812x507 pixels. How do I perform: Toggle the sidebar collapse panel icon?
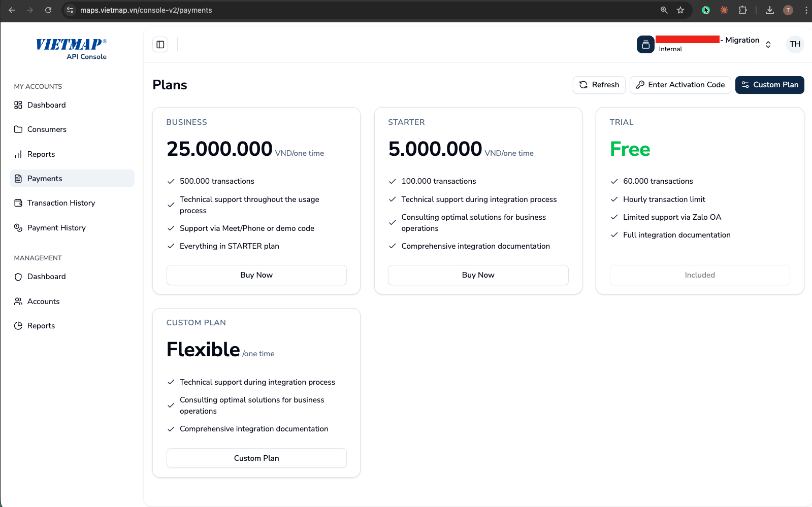click(160, 45)
